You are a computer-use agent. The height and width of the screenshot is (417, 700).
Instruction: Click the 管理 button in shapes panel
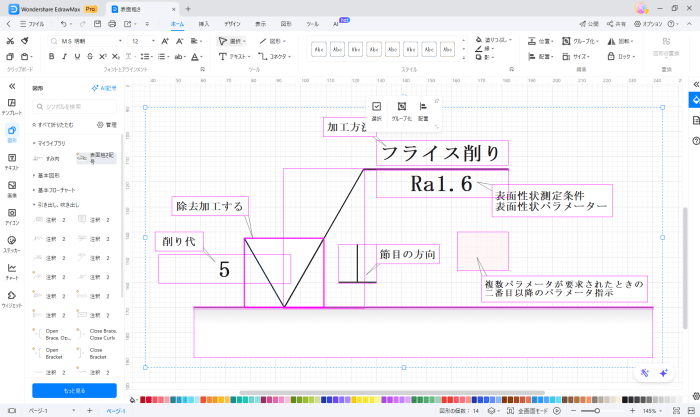coord(107,125)
